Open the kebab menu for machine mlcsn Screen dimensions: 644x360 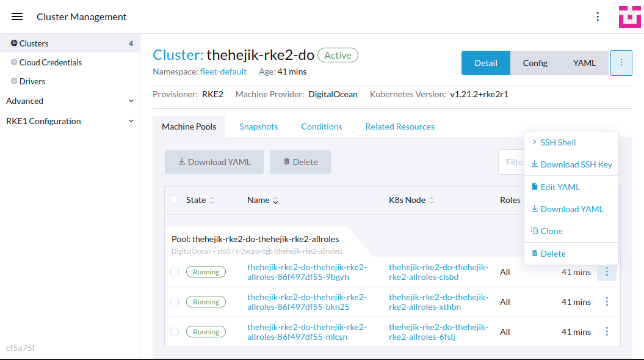tap(607, 331)
